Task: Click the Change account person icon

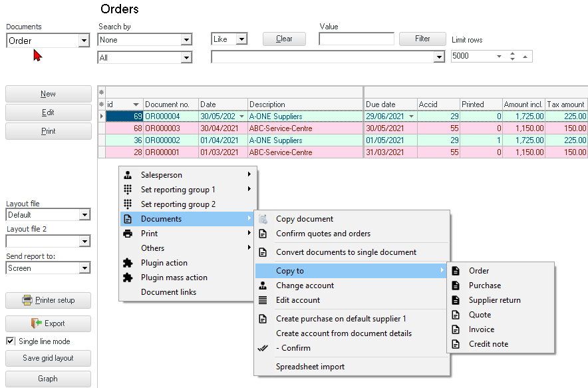Action: (x=263, y=286)
